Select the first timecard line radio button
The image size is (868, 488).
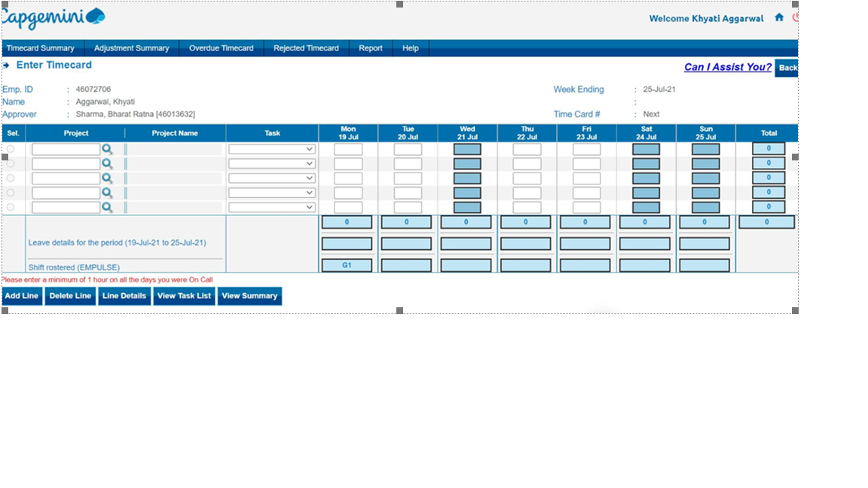click(11, 149)
